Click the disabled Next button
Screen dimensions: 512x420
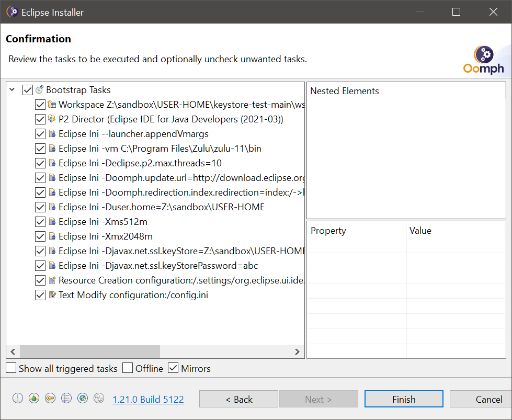[318, 399]
